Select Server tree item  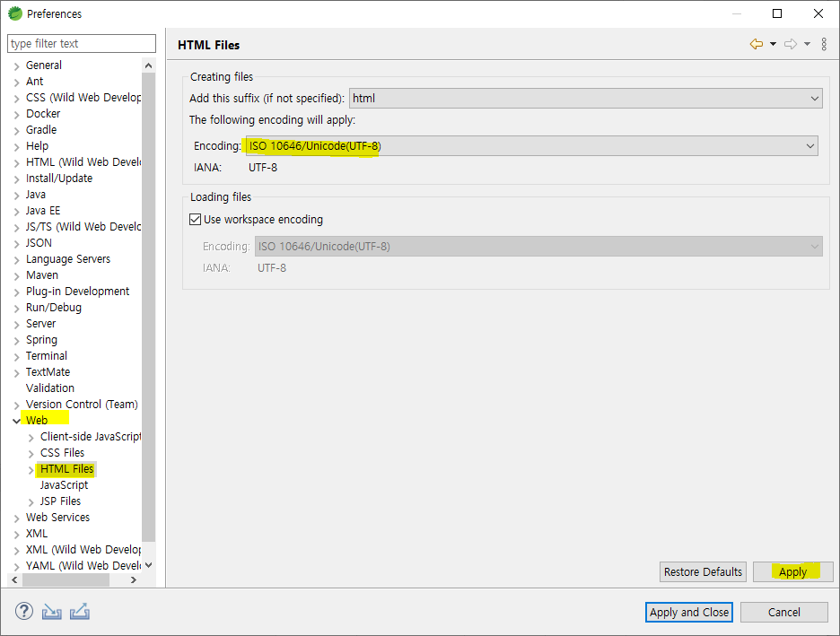40,323
